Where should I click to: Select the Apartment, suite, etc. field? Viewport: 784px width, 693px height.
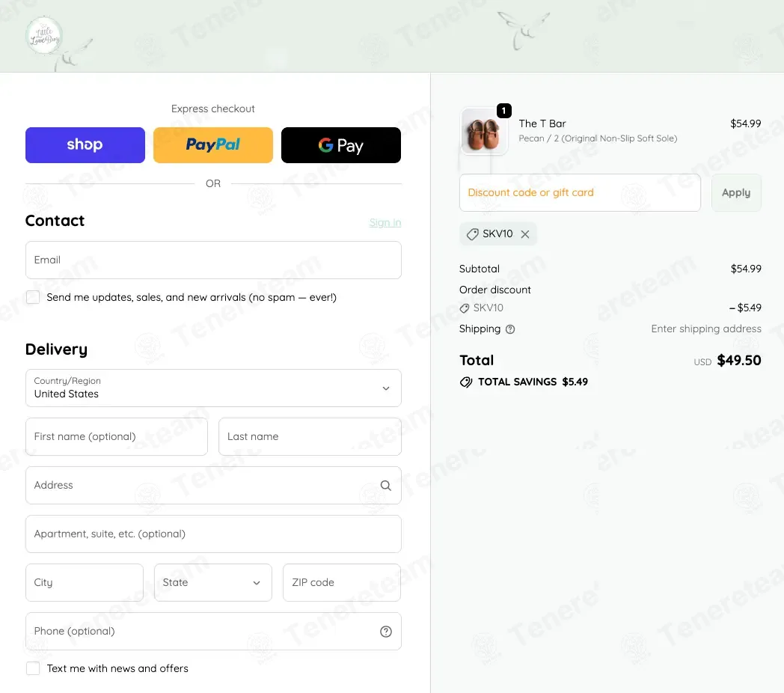click(x=213, y=534)
